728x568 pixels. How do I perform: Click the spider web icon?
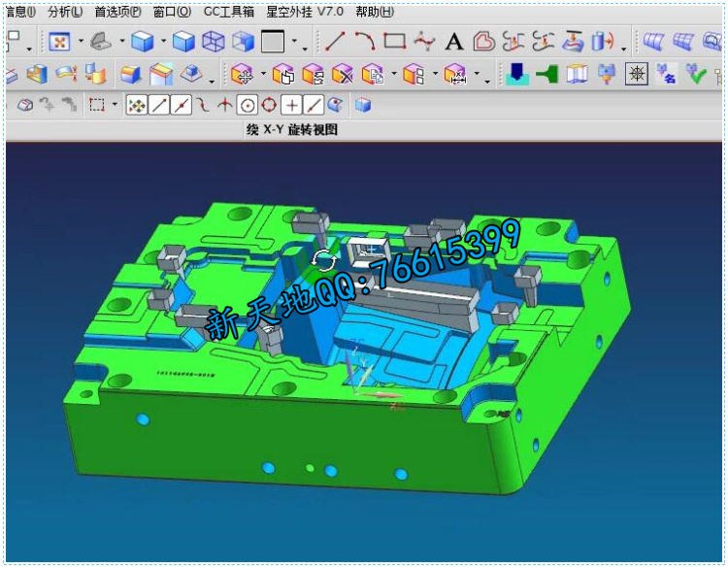click(x=637, y=74)
